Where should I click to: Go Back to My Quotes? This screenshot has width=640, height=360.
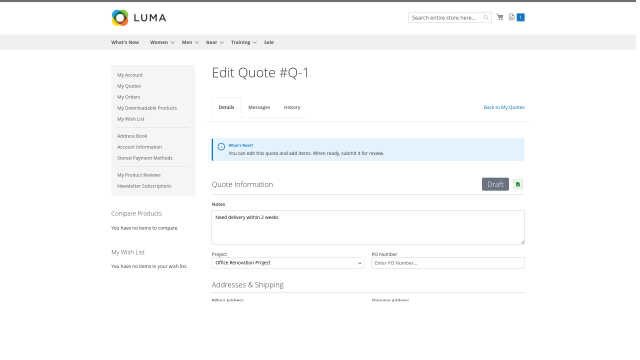coord(504,107)
